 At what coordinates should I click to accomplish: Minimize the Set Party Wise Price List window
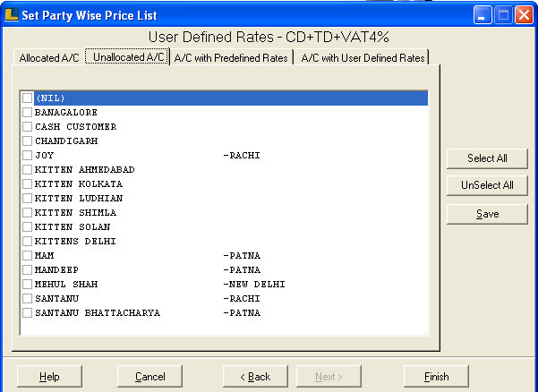click(x=482, y=15)
